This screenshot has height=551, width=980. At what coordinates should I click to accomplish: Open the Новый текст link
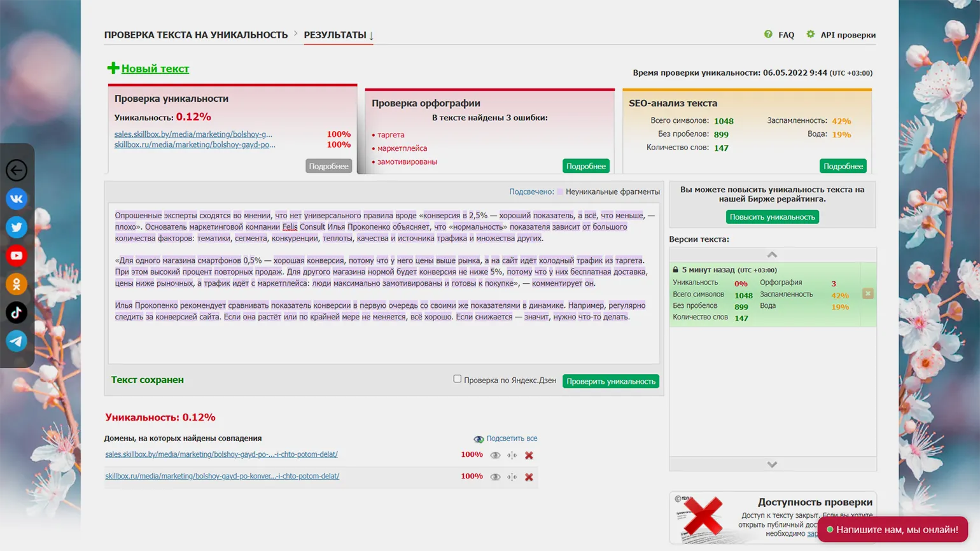[155, 69]
